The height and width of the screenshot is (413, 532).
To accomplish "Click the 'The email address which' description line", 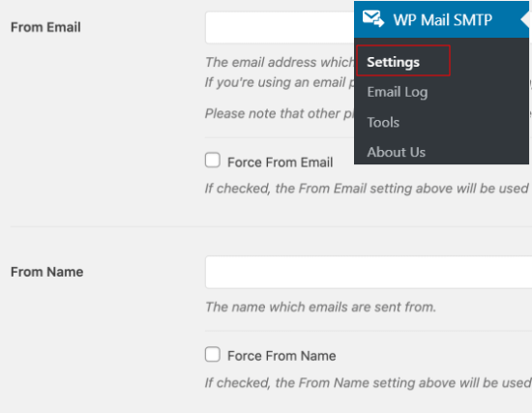I will [x=280, y=62].
